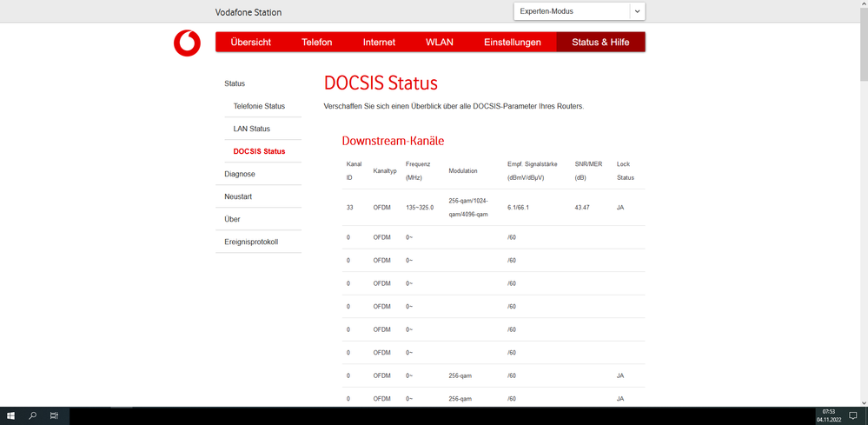This screenshot has width=868, height=425.
Task: Open Windows taskbar search
Action: [33, 415]
